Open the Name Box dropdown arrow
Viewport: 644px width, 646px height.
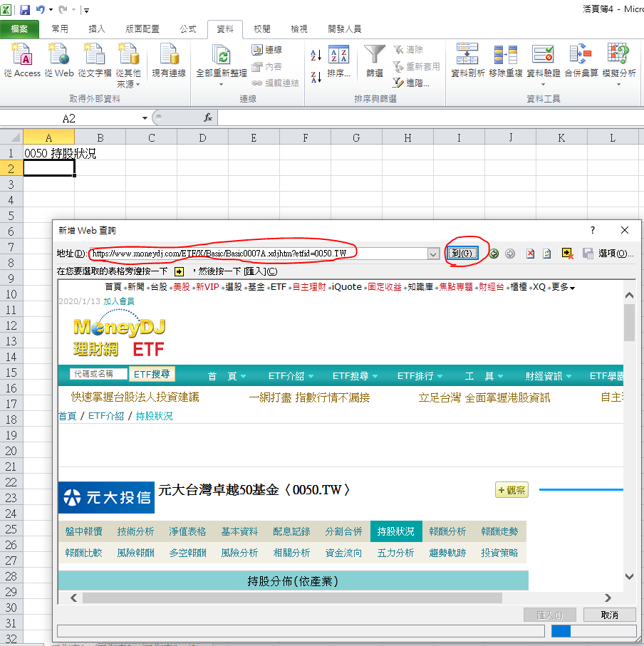(x=145, y=118)
